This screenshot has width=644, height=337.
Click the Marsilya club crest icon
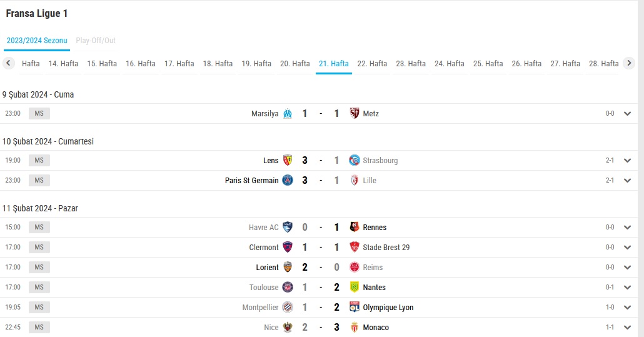coord(288,113)
